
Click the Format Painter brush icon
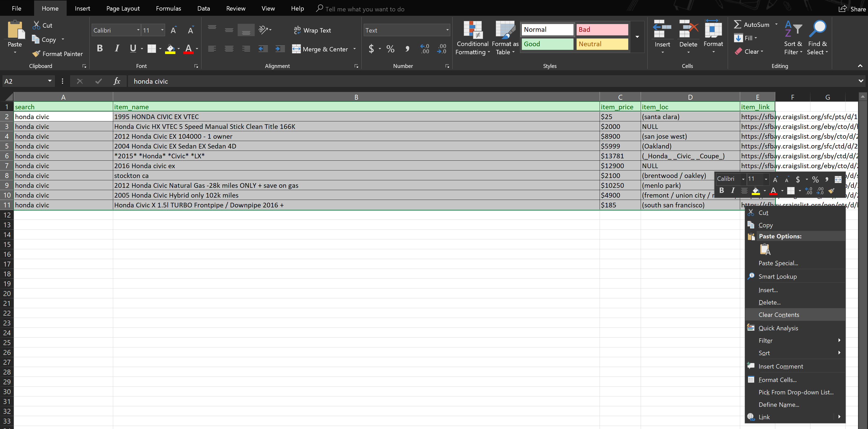[36, 54]
